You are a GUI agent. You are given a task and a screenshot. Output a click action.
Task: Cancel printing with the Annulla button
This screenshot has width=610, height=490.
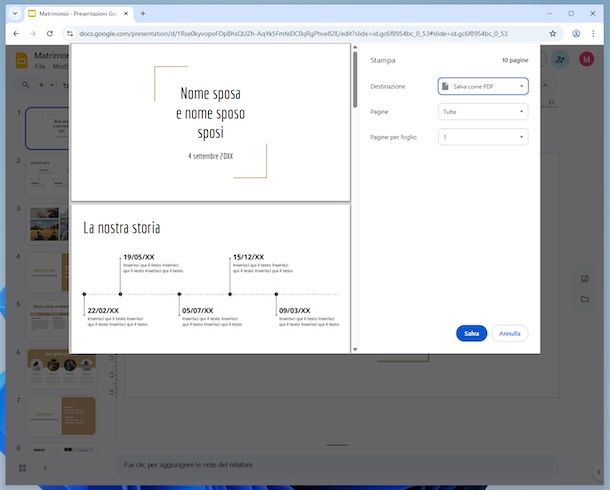click(x=509, y=333)
